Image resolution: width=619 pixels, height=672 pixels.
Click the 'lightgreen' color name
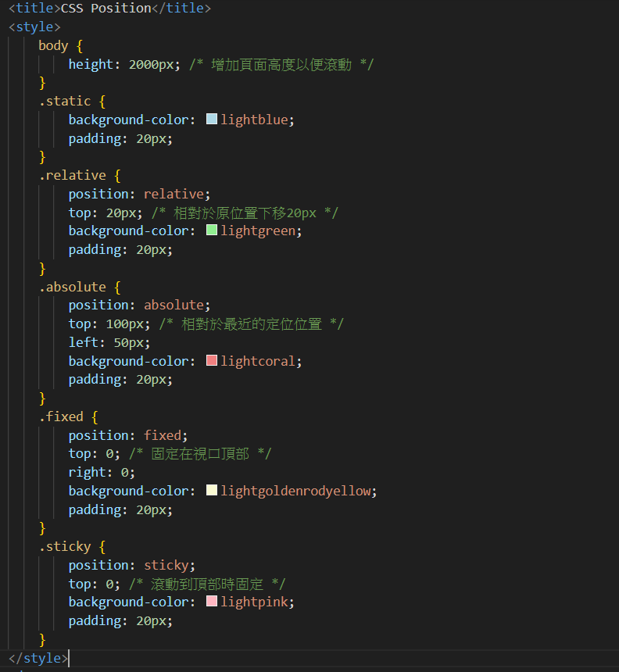click(x=258, y=231)
